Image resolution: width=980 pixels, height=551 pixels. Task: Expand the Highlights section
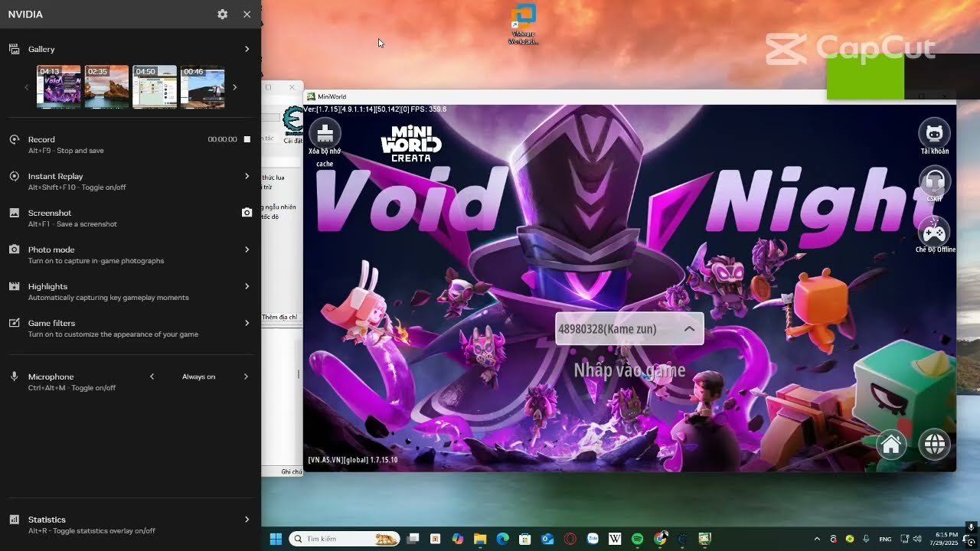pyautogui.click(x=247, y=286)
